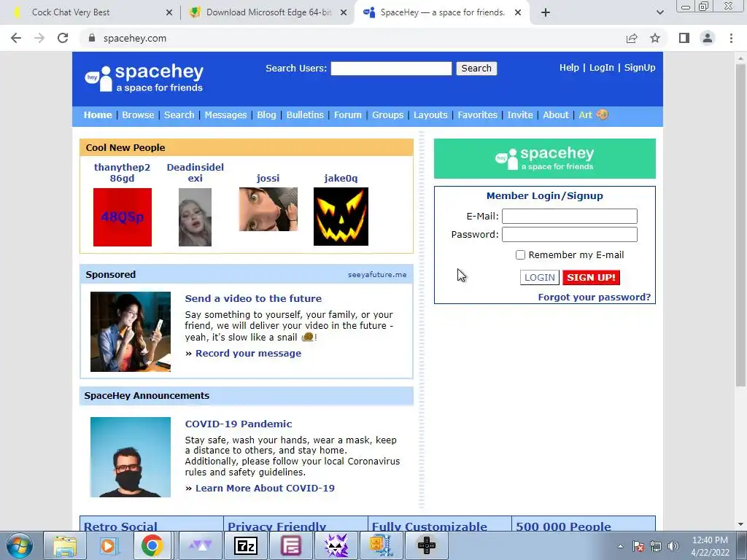Open thanythep286gd's red profile picture

click(123, 217)
